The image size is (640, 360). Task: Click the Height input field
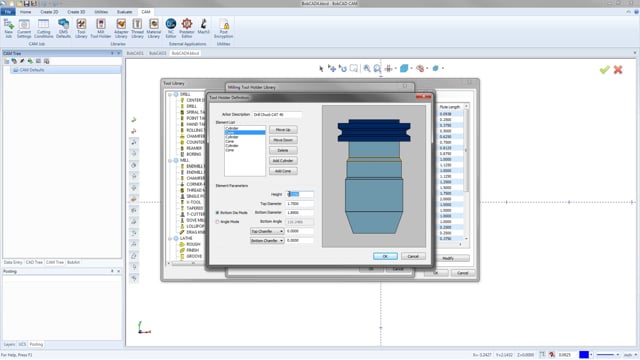click(x=300, y=194)
